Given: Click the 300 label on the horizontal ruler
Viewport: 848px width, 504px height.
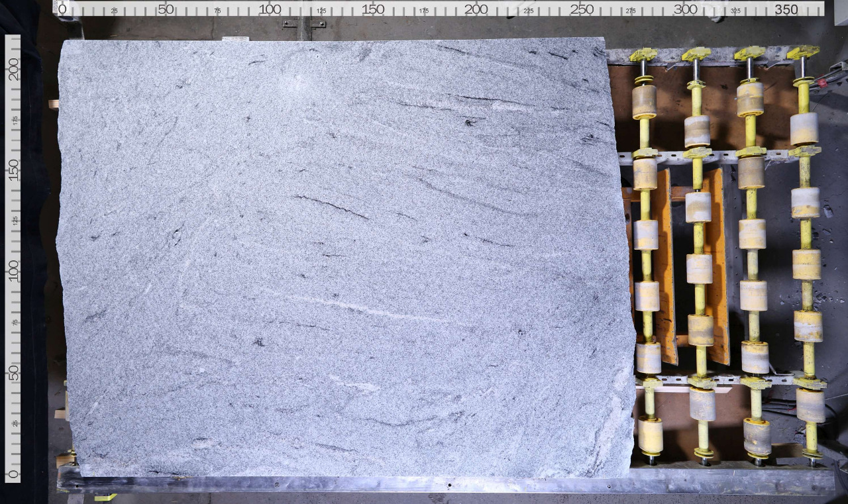Looking at the screenshot, I should pos(685,9).
